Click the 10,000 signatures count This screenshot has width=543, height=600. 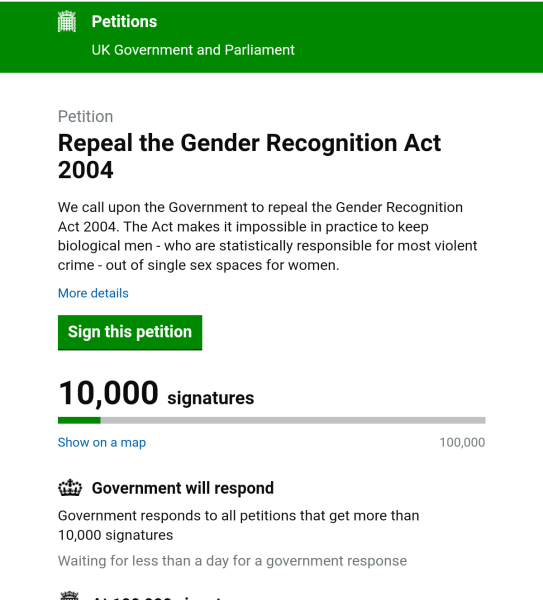point(108,393)
